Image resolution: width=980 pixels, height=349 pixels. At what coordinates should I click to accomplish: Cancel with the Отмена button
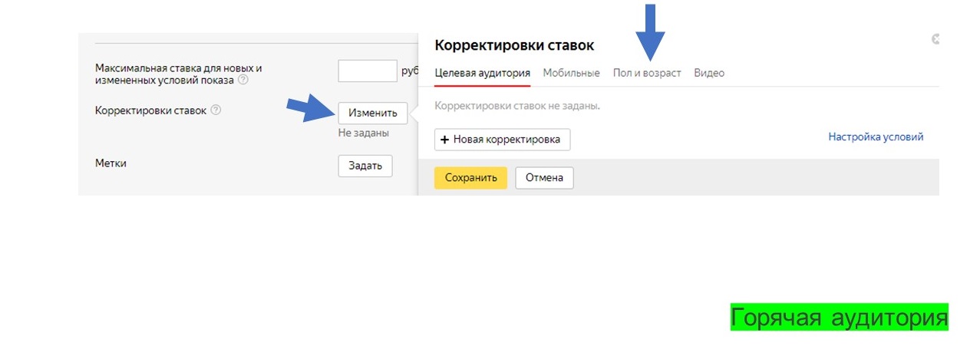coord(544,178)
